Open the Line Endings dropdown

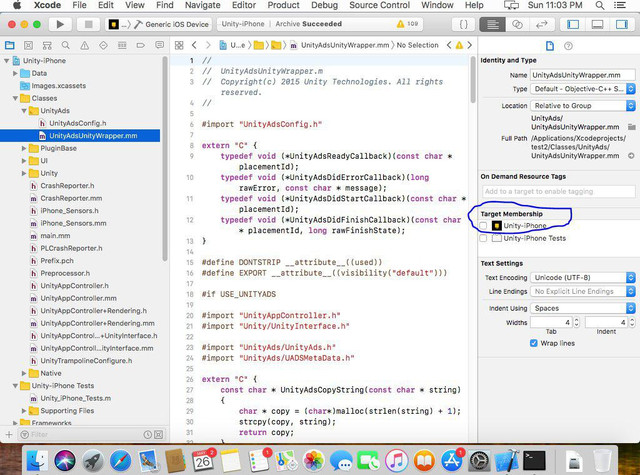coord(583,291)
